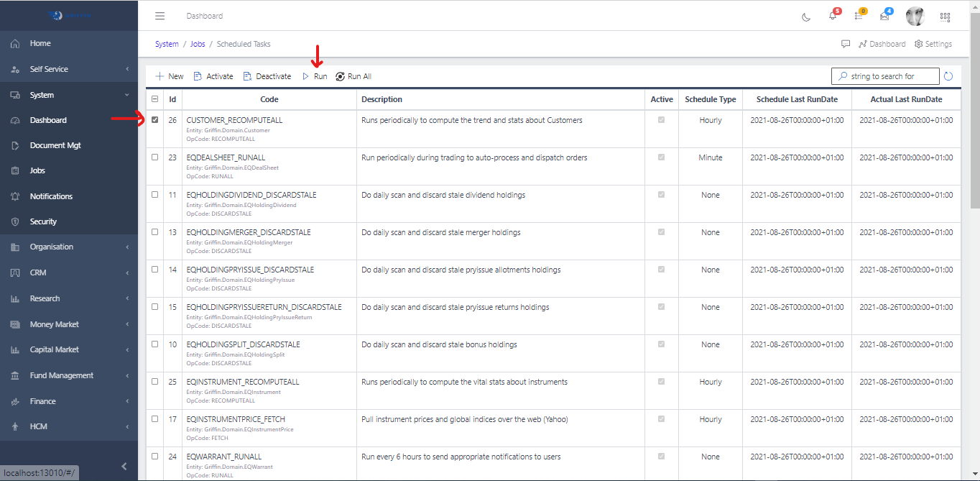Click the chat comment icon
This screenshot has height=481, width=980.
pyautogui.click(x=846, y=44)
